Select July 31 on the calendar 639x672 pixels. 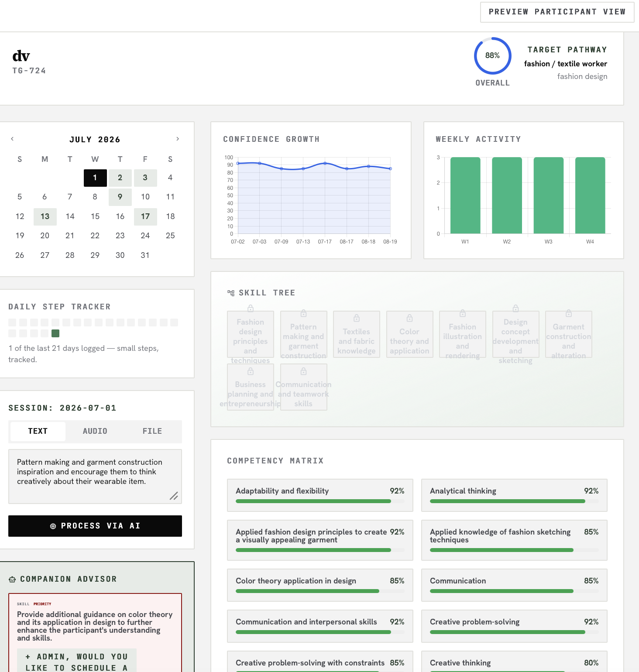click(x=145, y=256)
